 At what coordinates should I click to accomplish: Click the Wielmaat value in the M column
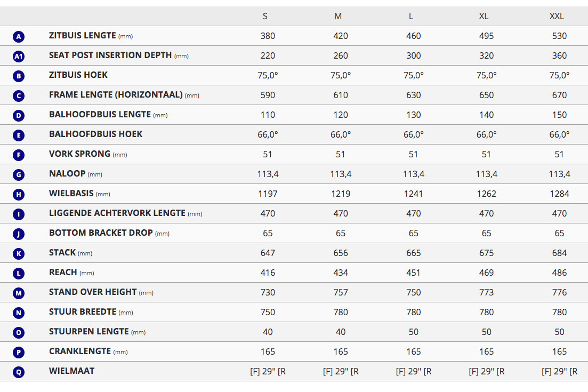click(341, 371)
